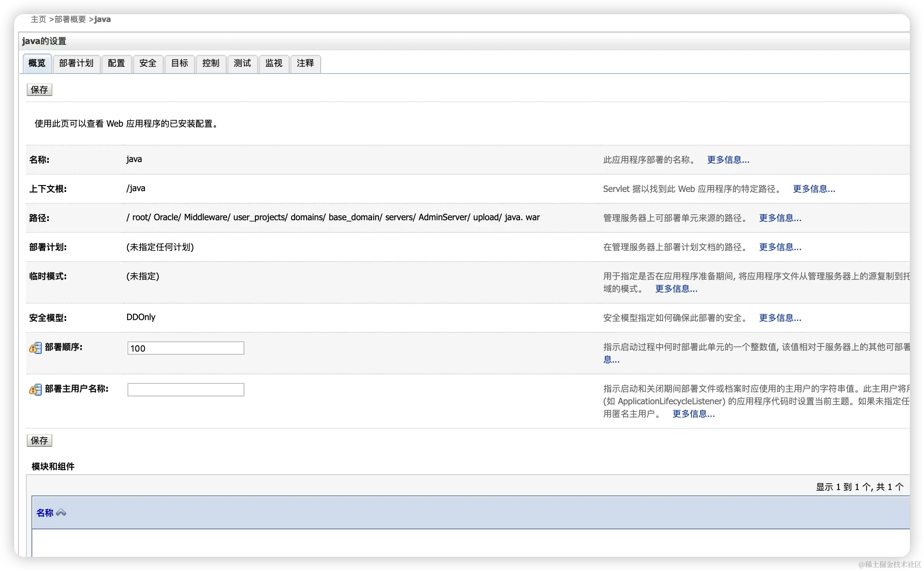Click the 部署顺序 input field with 100
This screenshot has height=571, width=924.
tap(185, 348)
